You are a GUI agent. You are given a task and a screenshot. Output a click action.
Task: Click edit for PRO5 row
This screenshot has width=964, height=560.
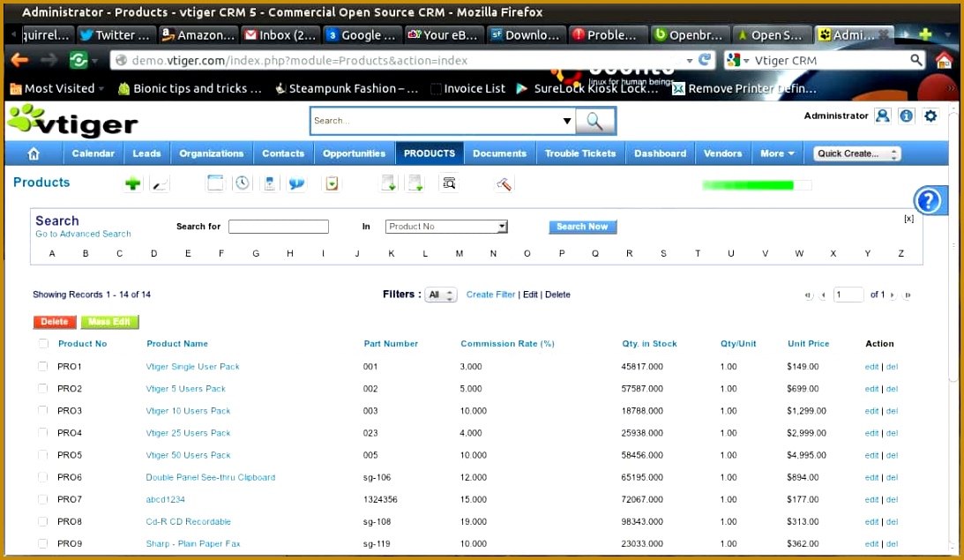tap(871, 456)
